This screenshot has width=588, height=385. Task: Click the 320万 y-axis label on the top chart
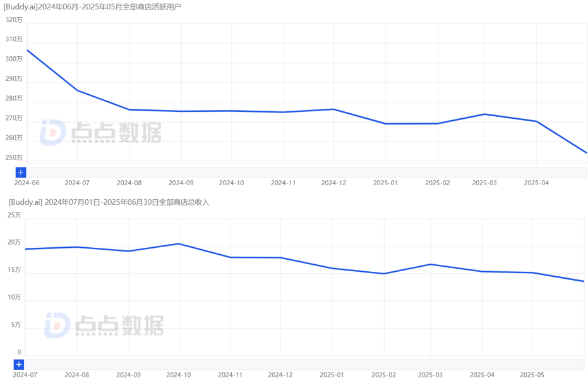[x=14, y=20]
